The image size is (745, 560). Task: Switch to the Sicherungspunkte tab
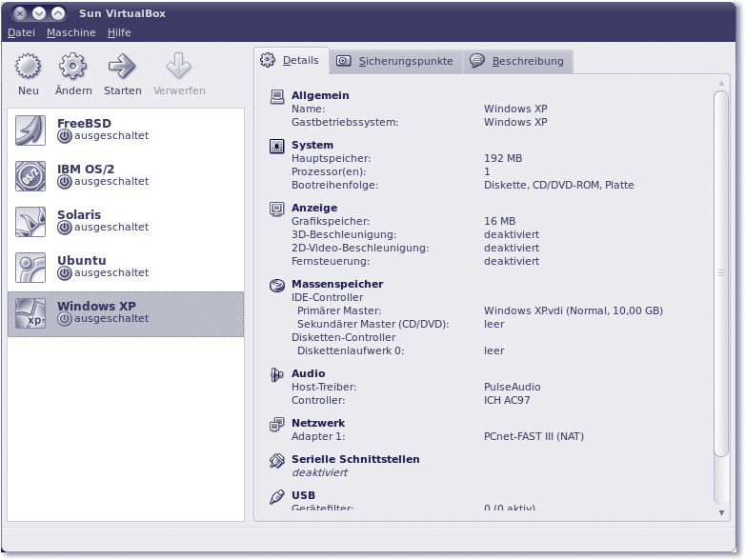click(395, 61)
